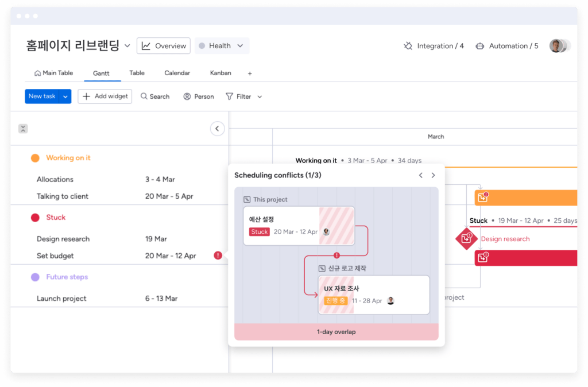588x387 pixels.
Task: Click the Integration plug icon
Action: click(x=408, y=46)
